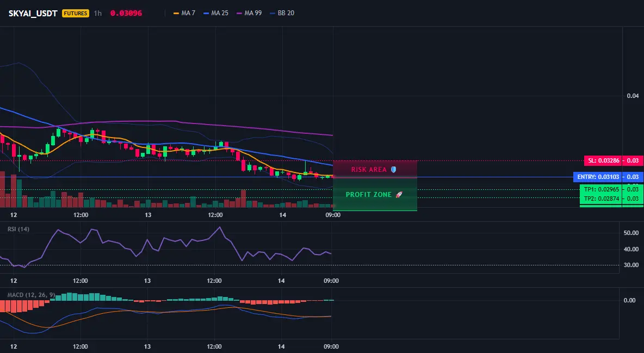The image size is (644, 353).
Task: Click the rocket icon in Profit Zone
Action: click(398, 194)
